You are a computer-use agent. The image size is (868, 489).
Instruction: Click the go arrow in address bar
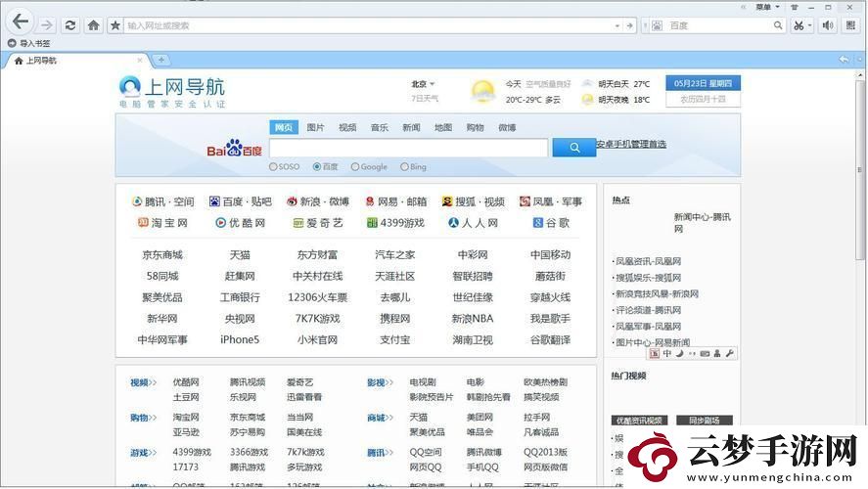629,25
